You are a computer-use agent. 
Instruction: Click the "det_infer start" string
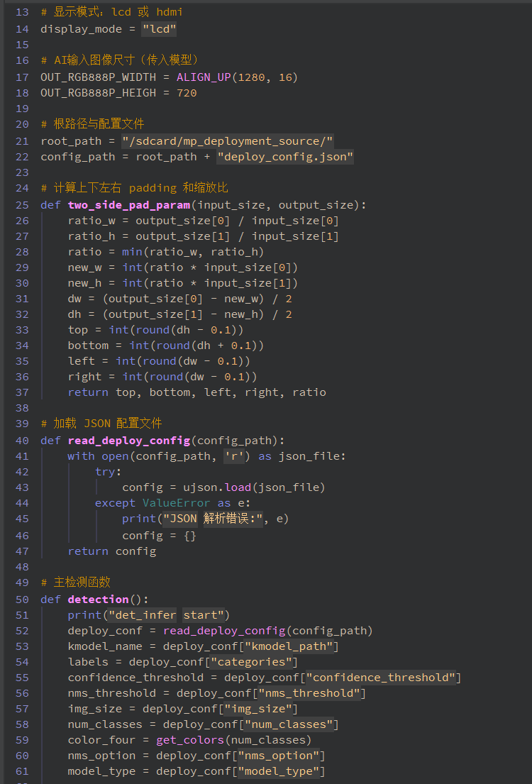[x=166, y=615]
